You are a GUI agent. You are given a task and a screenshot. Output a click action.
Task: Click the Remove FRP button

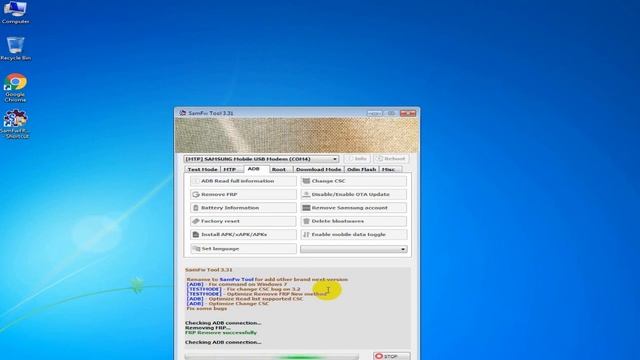pyautogui.click(x=243, y=194)
